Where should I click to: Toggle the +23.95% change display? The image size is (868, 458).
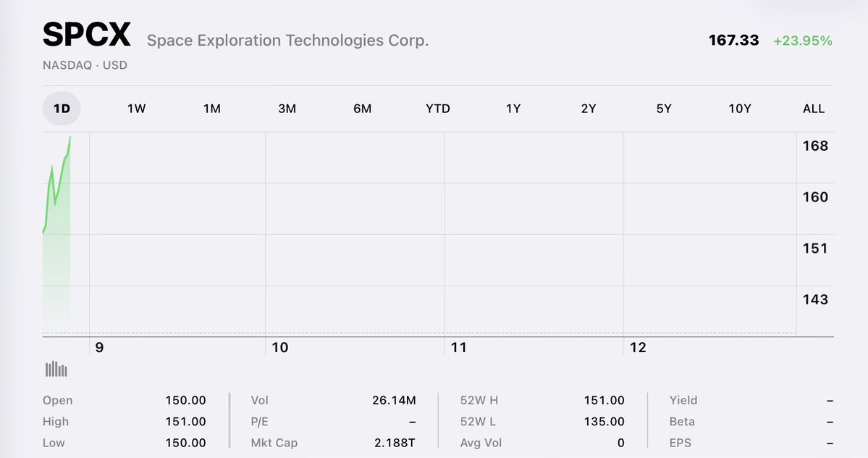click(803, 41)
